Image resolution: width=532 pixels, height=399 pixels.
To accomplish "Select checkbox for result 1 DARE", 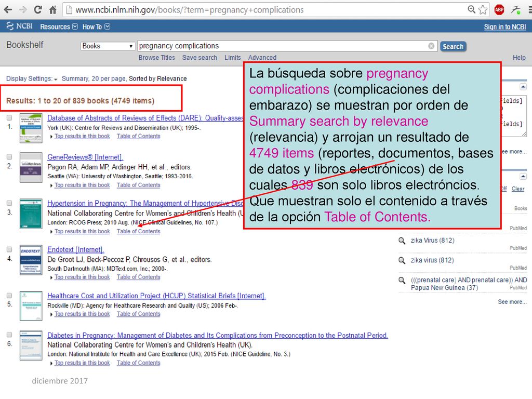I will point(9,118).
